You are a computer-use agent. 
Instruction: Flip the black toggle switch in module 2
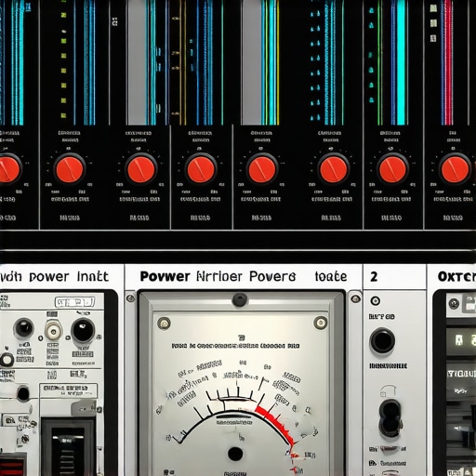coord(390,418)
